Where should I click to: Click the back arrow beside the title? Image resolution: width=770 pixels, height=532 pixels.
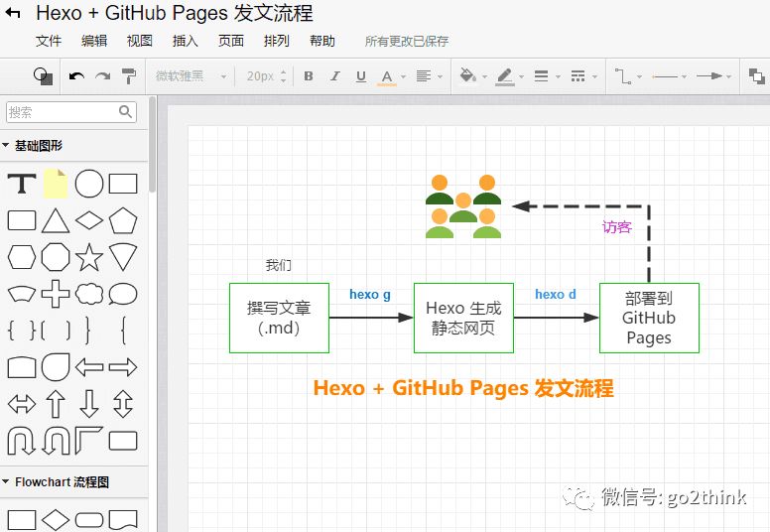[x=13, y=13]
